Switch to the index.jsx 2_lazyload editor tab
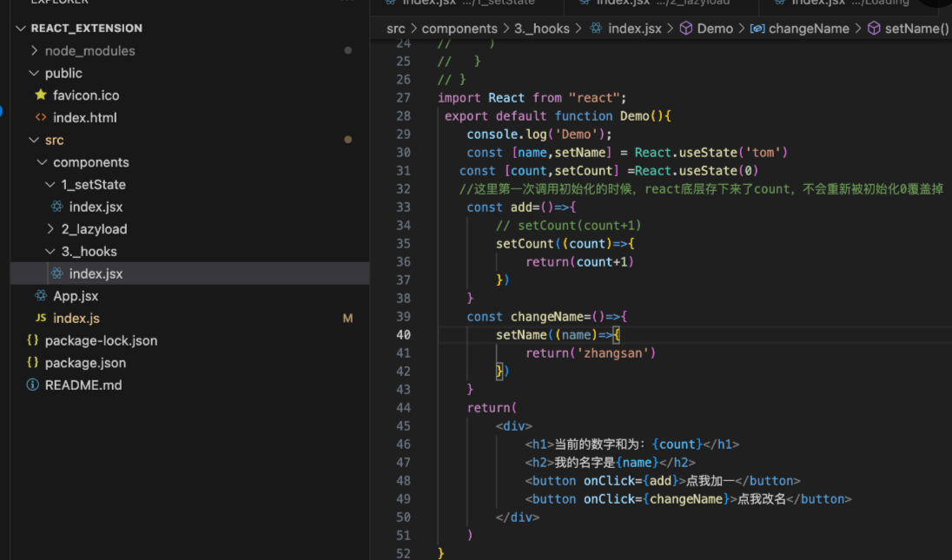 coord(662,3)
